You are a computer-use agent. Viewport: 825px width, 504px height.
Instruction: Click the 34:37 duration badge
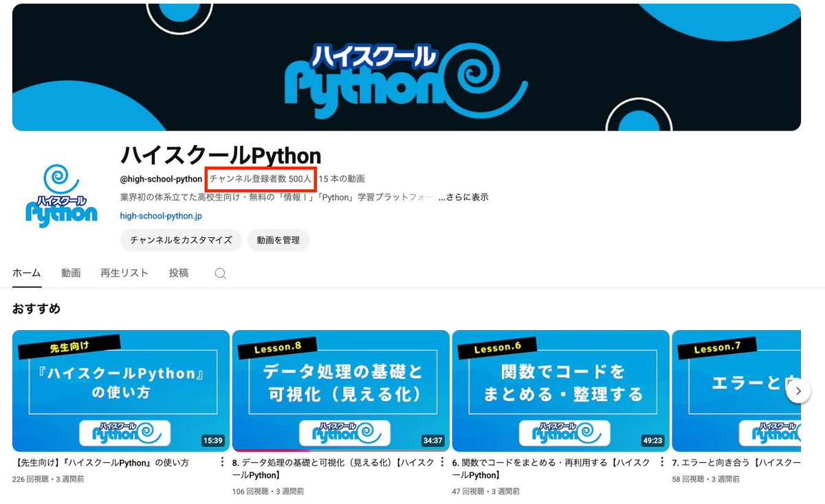(432, 441)
